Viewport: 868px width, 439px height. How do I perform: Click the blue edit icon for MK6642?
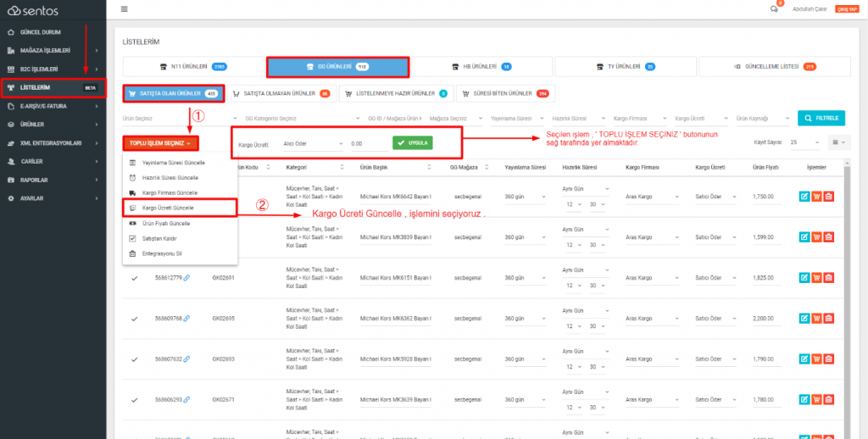804,197
